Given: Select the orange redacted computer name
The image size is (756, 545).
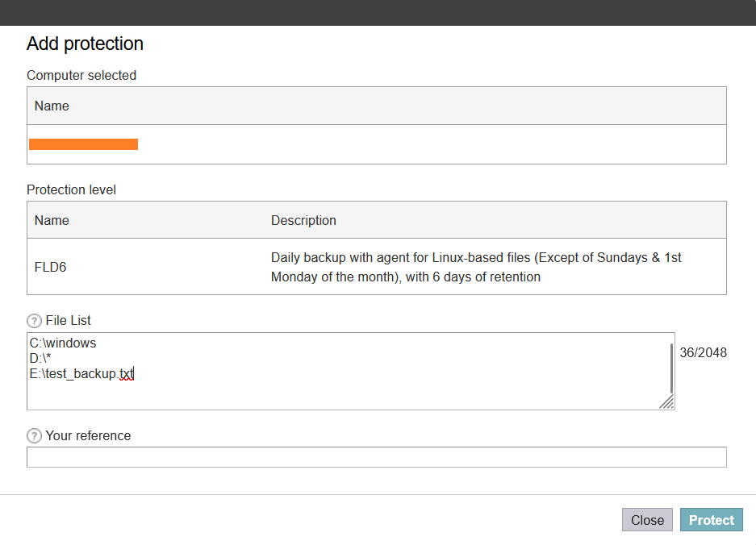Looking at the screenshot, I should pos(83,144).
